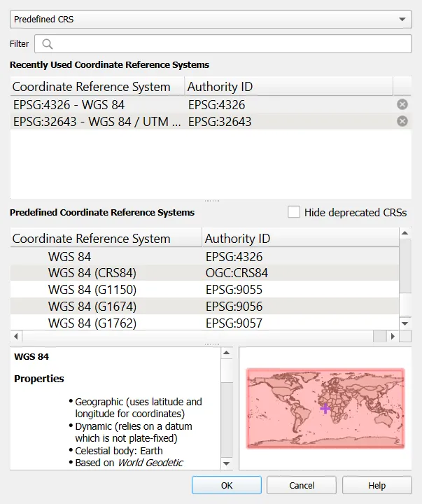Click properties panel scroll up arrow
422x504 pixels.
tap(226, 353)
